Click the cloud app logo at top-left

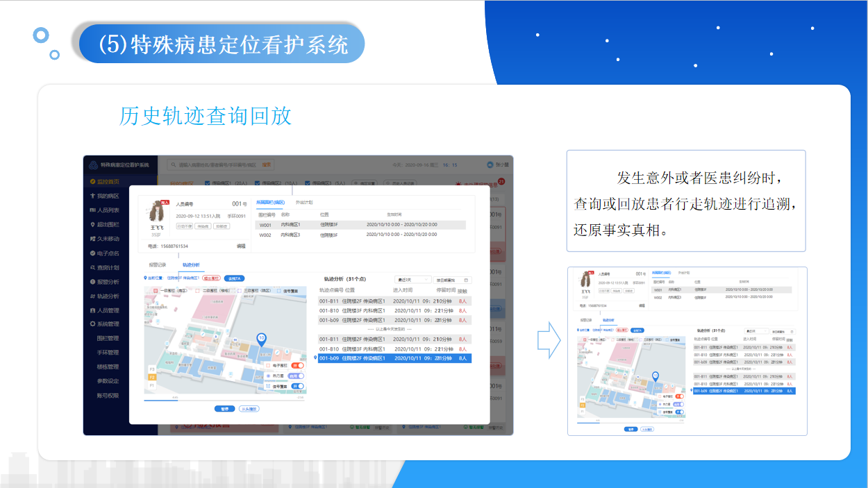(x=93, y=165)
